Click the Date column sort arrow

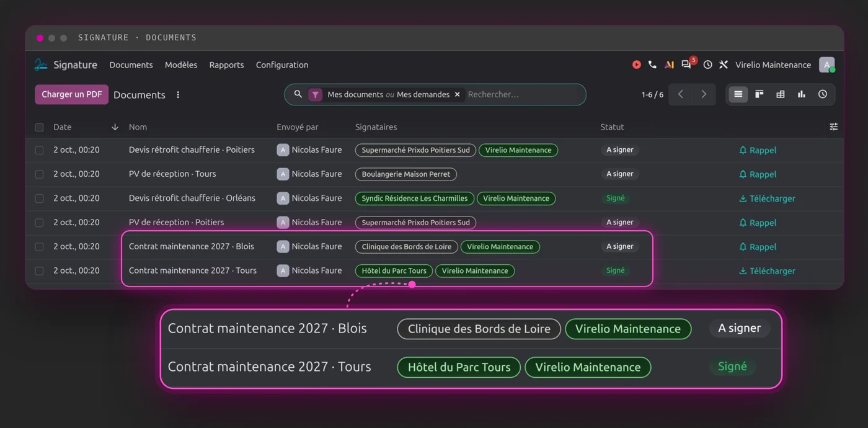115,127
